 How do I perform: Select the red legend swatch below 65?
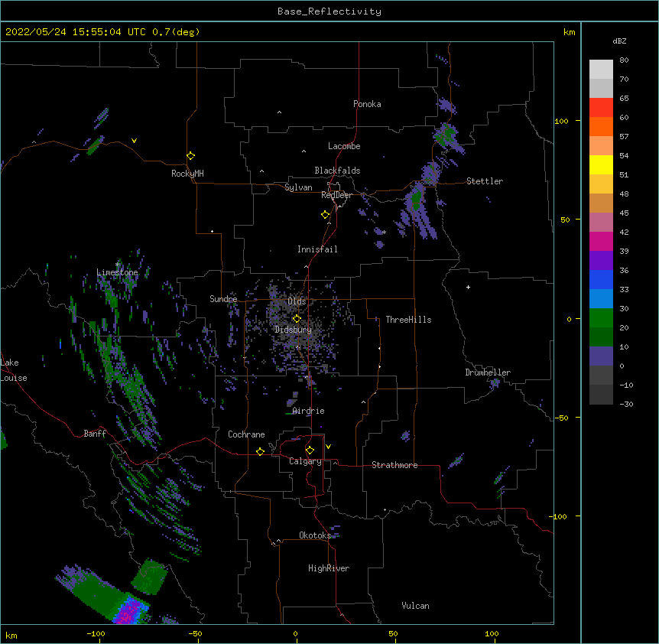[x=601, y=108]
